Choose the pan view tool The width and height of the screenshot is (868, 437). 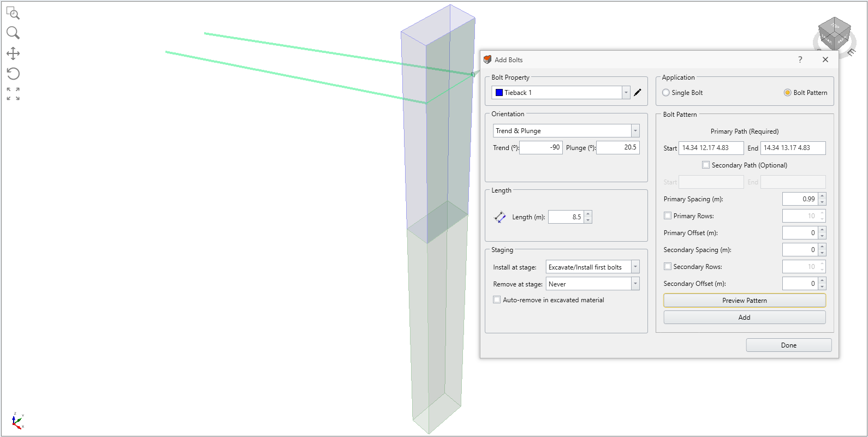pyautogui.click(x=13, y=53)
